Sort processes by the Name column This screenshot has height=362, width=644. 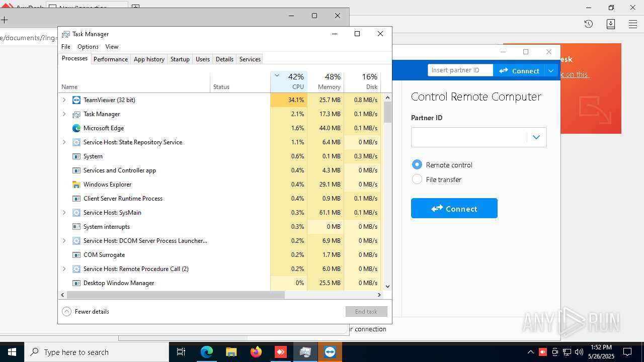[x=134, y=81]
